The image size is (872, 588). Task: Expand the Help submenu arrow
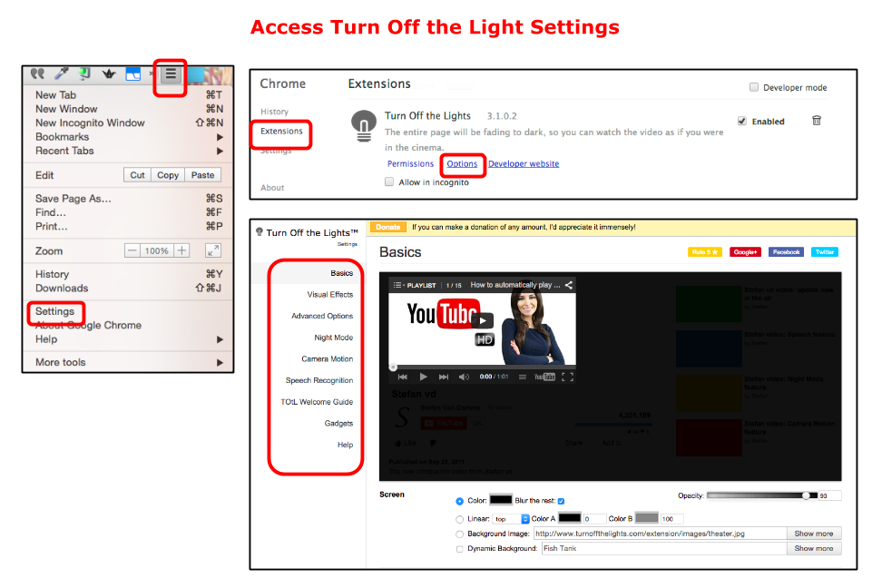pyautogui.click(x=220, y=339)
